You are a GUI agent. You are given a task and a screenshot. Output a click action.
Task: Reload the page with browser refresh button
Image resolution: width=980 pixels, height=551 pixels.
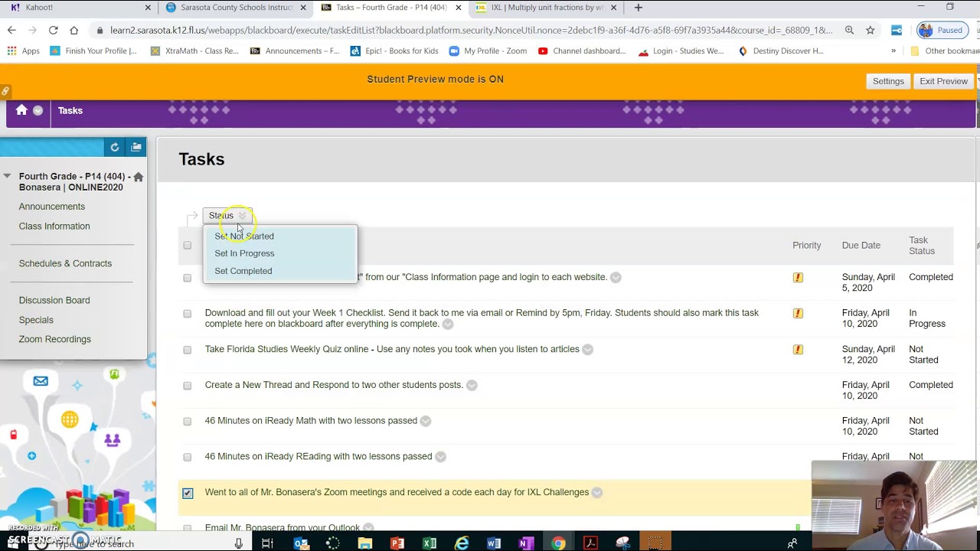pos(53,30)
